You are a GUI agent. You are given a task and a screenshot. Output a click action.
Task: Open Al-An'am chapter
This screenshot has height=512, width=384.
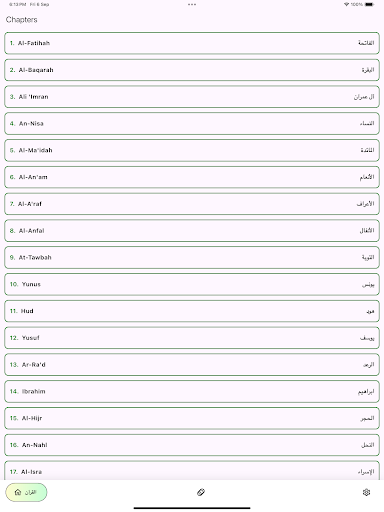(192, 177)
